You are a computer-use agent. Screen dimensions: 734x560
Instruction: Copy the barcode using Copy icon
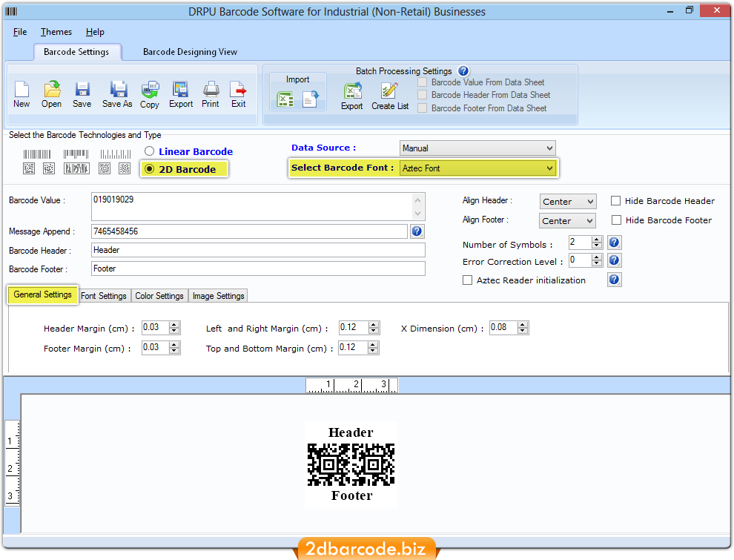point(150,94)
